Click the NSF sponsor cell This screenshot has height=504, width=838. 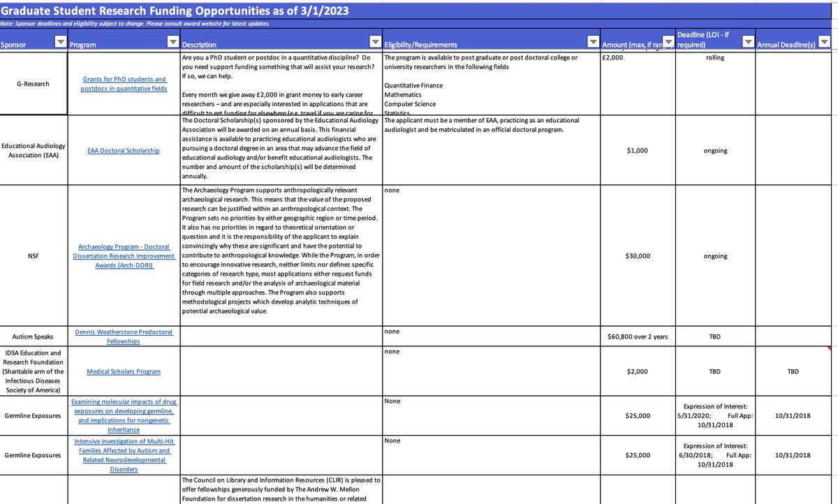point(33,255)
